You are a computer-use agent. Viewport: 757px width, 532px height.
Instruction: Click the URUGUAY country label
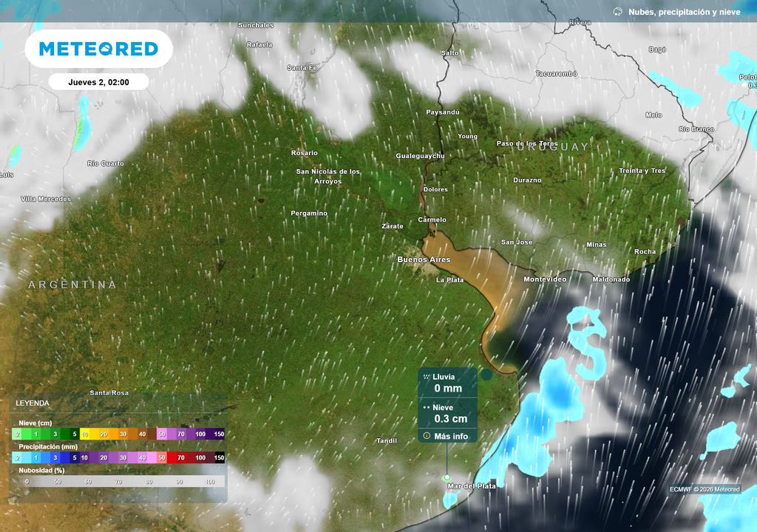click(x=553, y=147)
